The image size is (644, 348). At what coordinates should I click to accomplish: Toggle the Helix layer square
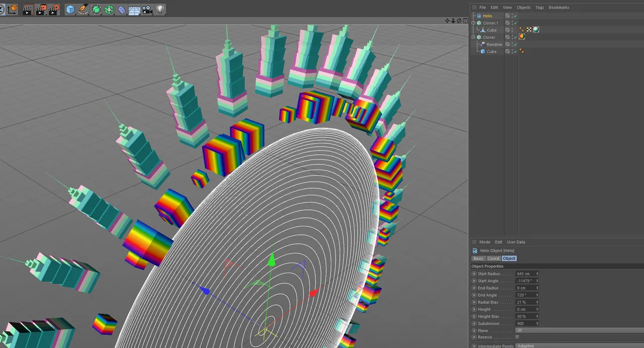click(x=508, y=16)
